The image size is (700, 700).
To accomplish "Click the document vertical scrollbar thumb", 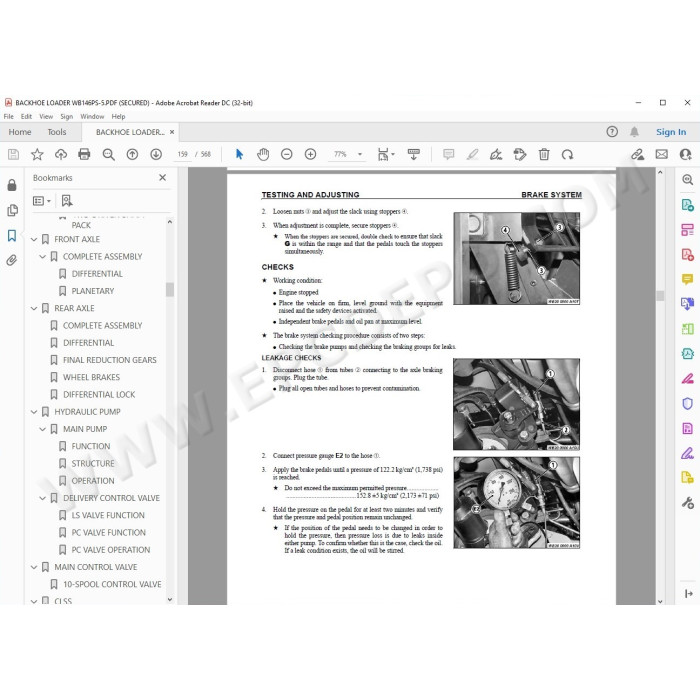I will 660,295.
